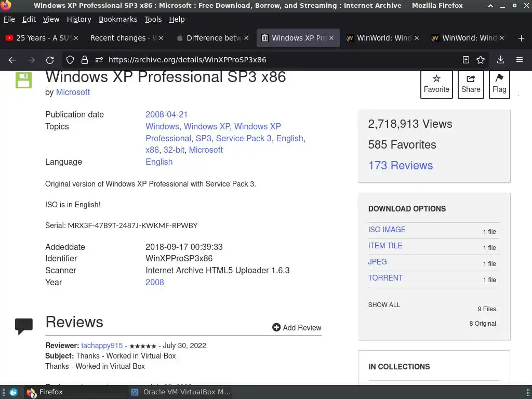Open the site permissions icon in URL bar
The width and height of the screenshot is (532, 399).
[x=99, y=60]
